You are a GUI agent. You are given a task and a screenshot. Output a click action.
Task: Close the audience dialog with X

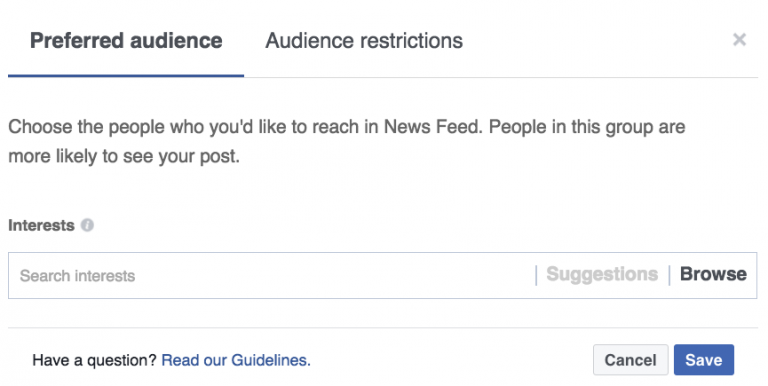tap(739, 40)
